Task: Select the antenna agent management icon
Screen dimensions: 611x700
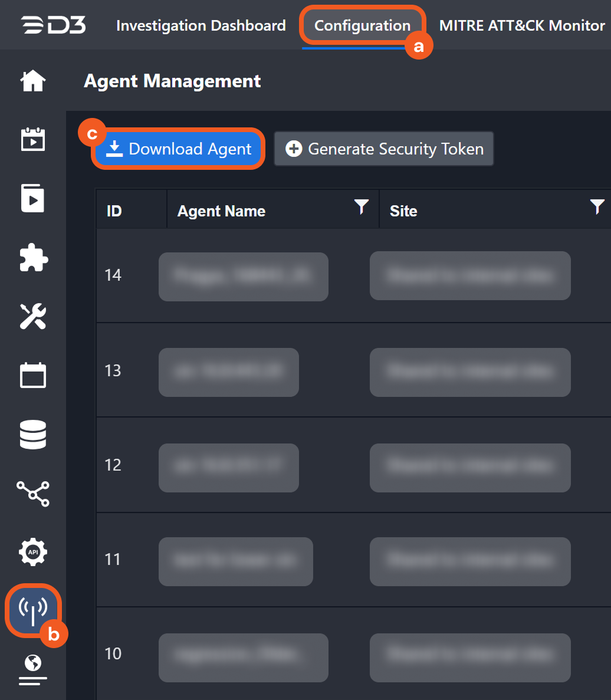Action: [x=33, y=610]
